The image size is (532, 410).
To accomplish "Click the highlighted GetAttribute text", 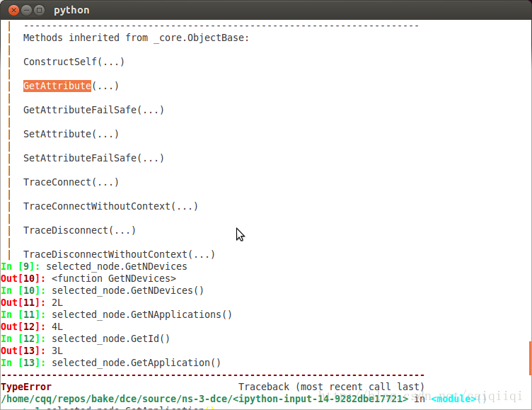I will 57,86.
